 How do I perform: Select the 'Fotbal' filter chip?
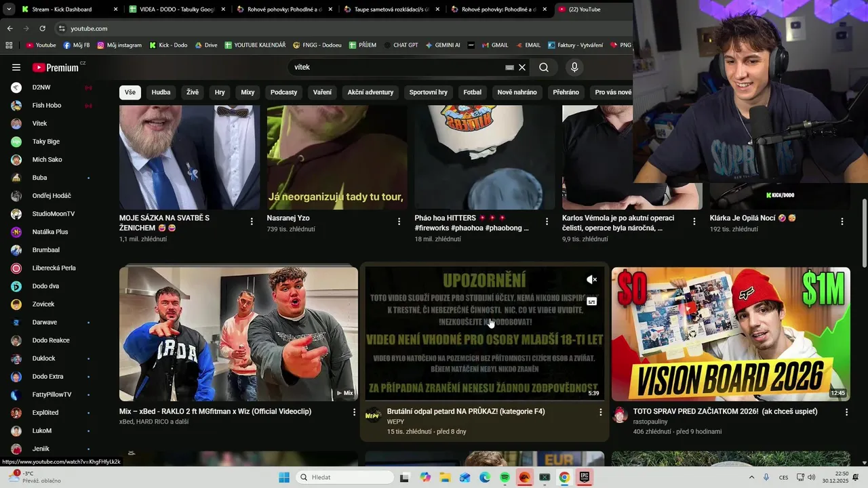[473, 92]
